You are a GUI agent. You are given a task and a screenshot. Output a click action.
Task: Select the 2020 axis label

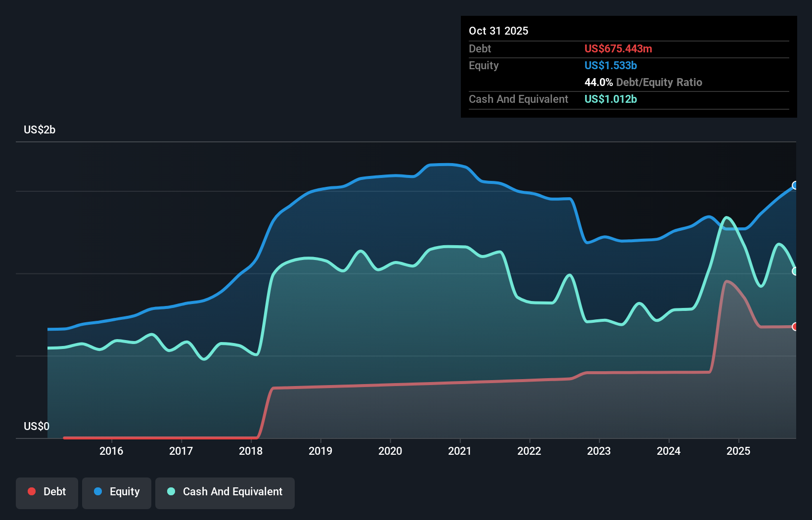coord(390,451)
